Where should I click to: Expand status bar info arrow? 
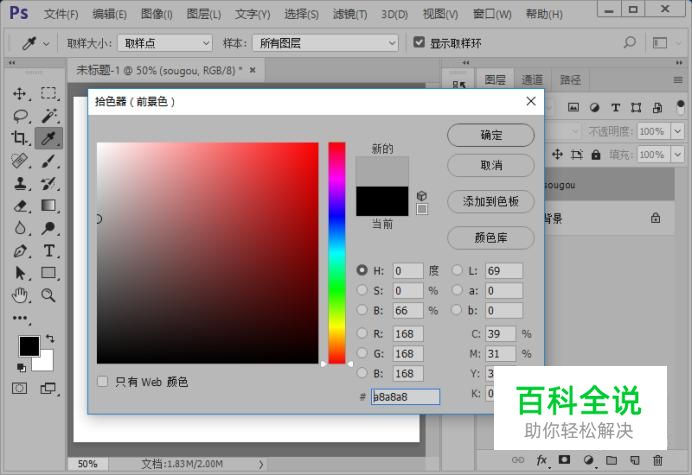coord(261,464)
